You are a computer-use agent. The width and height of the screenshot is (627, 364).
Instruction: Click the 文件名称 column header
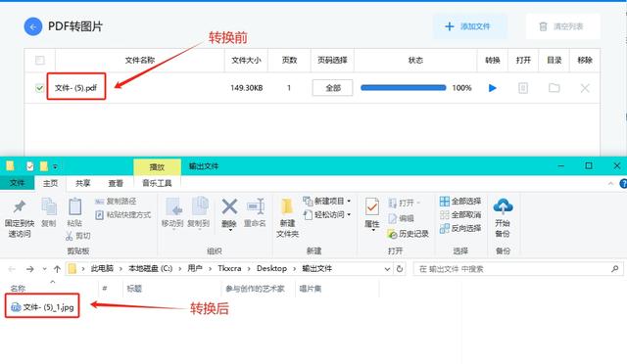click(x=139, y=61)
